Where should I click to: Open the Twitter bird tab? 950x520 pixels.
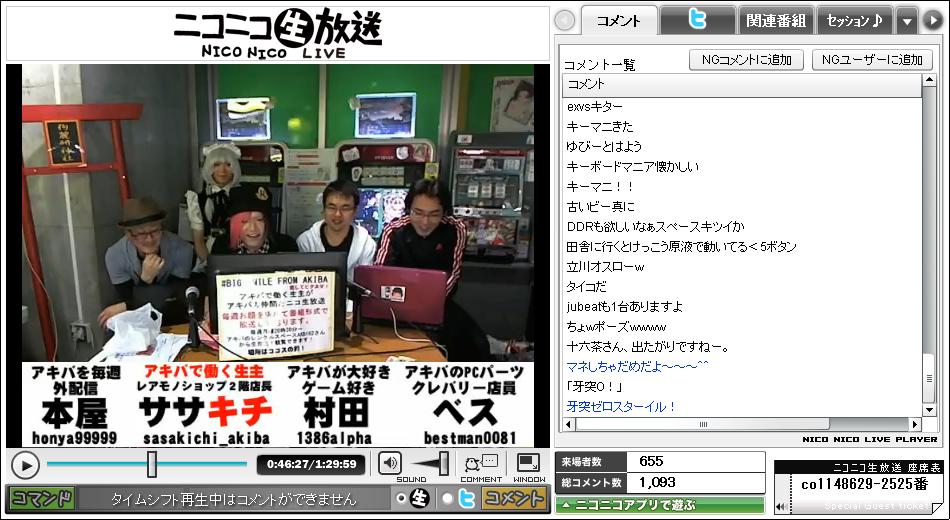pos(697,20)
